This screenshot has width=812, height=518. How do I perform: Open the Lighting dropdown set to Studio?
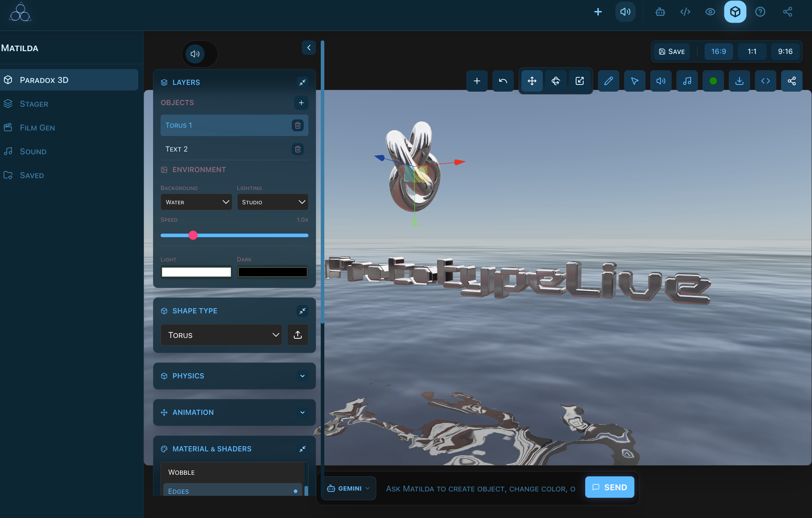pos(272,202)
